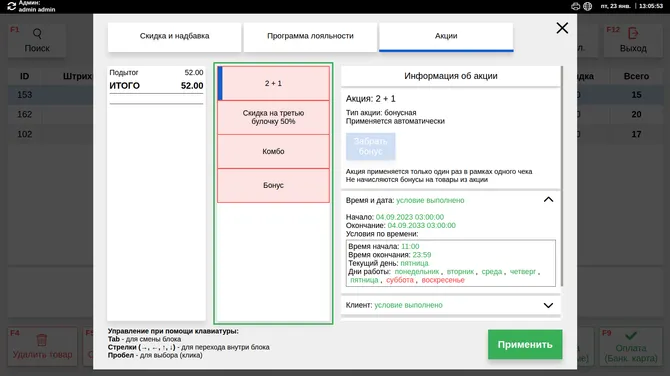The height and width of the screenshot is (376, 670).
Task: Click the sync refresh icon in top bar
Action: [x=12, y=6]
